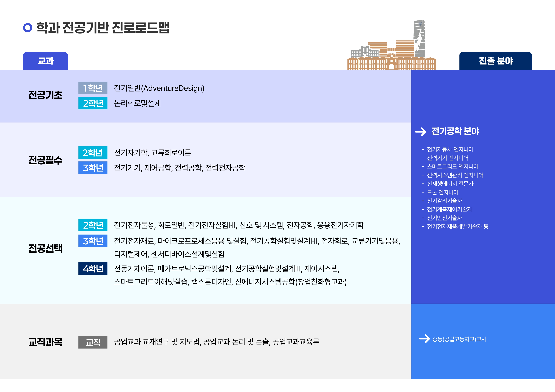
Task: Click the 전공기초 section heading
Action: point(45,95)
